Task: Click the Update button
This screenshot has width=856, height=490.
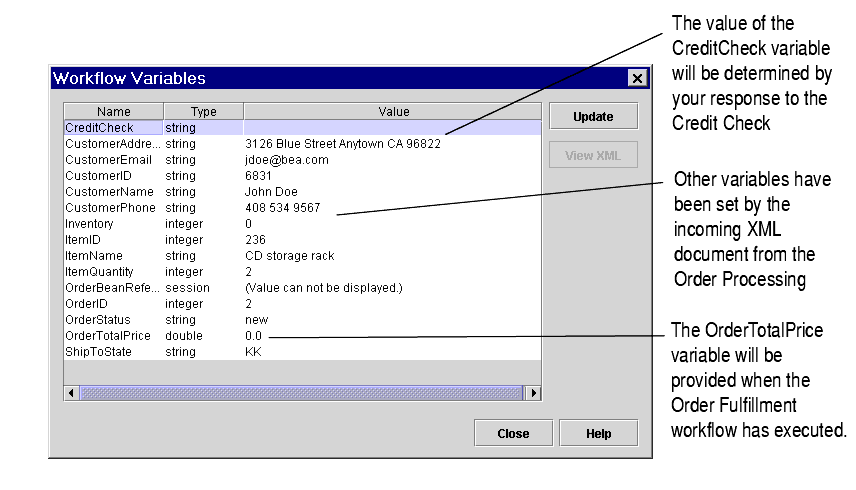Action: 593,116
